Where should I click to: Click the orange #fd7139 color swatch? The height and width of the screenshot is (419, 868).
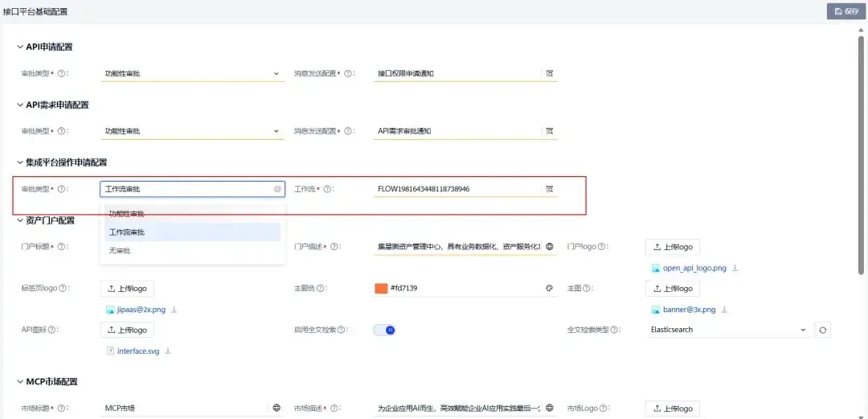point(381,288)
